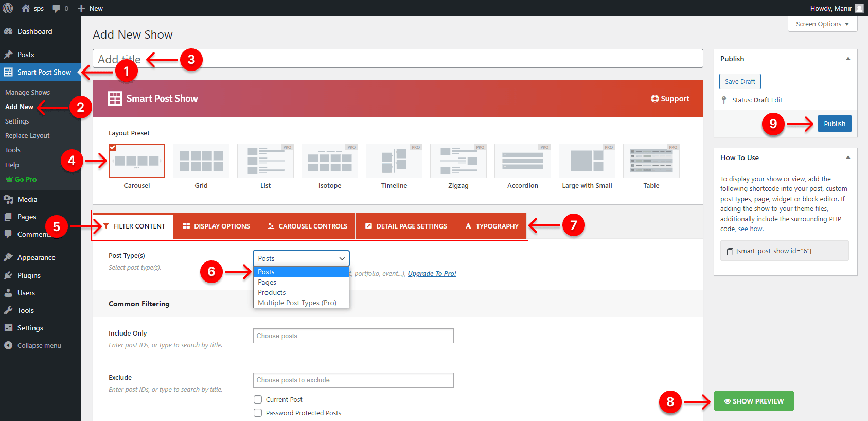This screenshot has width=868, height=421.
Task: Click the Tools wrench icon in main menu
Action: click(8, 310)
